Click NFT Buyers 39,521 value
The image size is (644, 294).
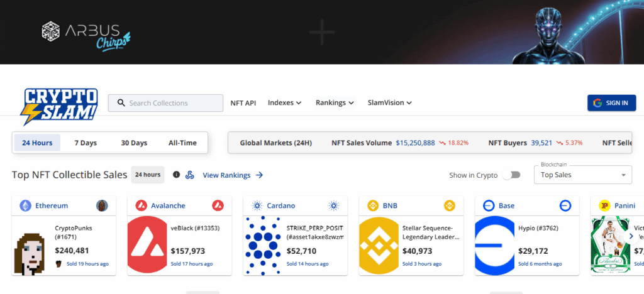(x=541, y=143)
